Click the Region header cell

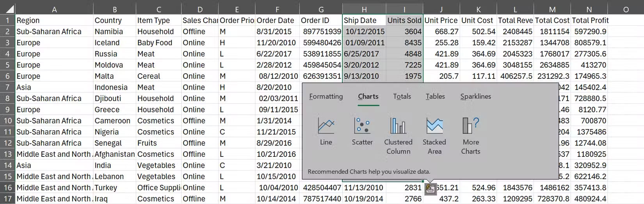54,20
